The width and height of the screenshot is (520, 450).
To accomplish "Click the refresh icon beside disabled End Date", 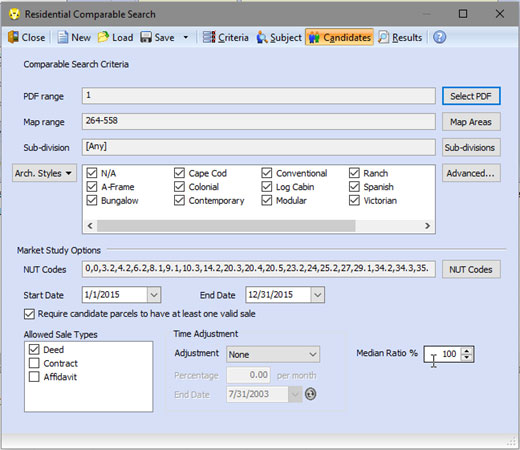I will pos(310,394).
